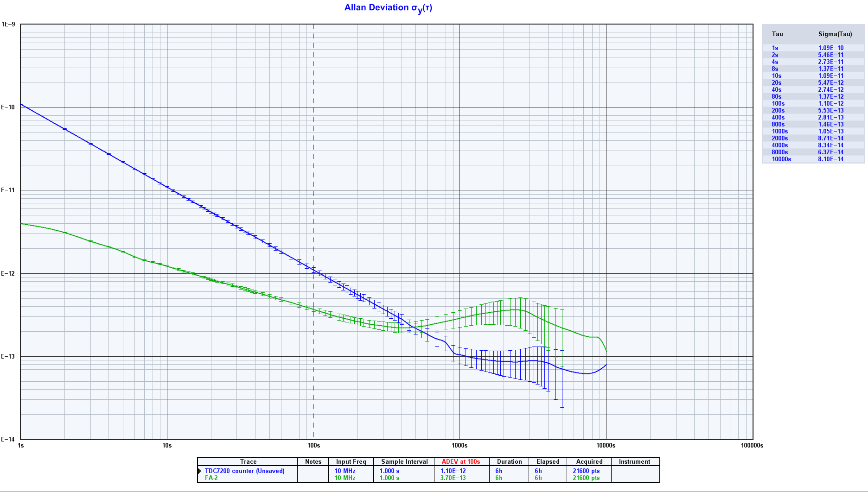Click the 10s x-axis label
The width and height of the screenshot is (868, 492).
point(167,445)
